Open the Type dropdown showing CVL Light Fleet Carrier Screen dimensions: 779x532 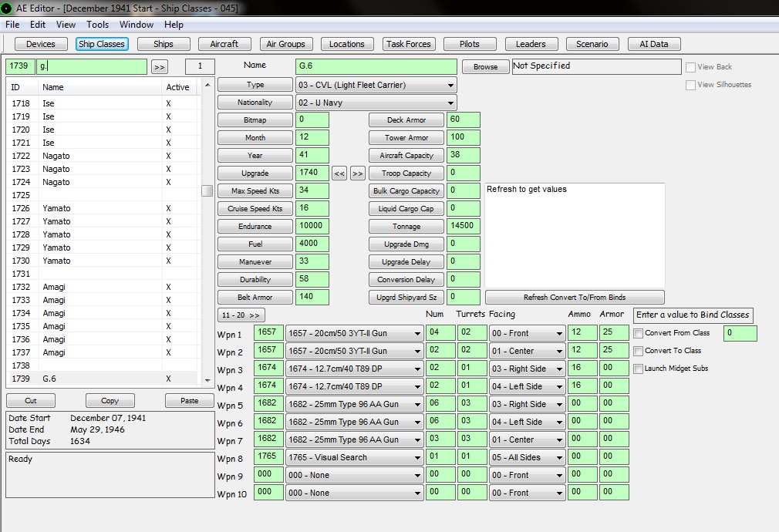376,85
